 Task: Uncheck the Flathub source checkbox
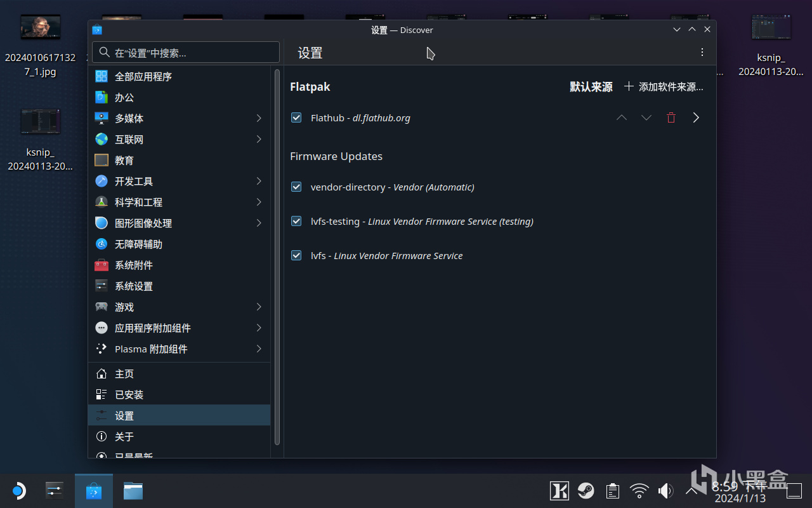point(296,117)
